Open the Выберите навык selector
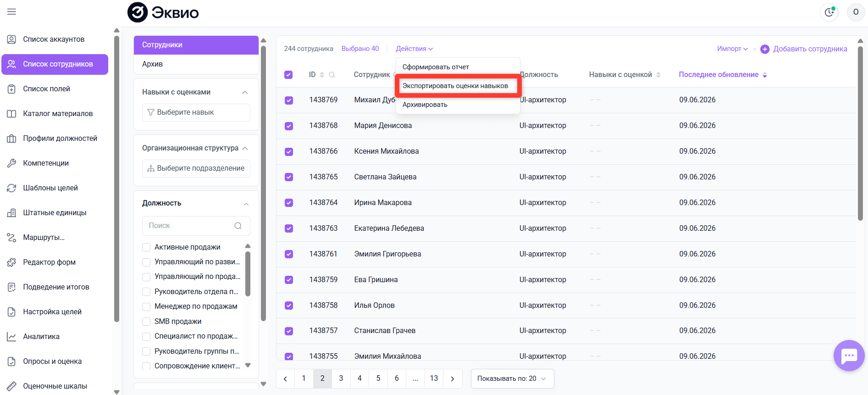Viewport: 868px width, 395px height. click(196, 112)
